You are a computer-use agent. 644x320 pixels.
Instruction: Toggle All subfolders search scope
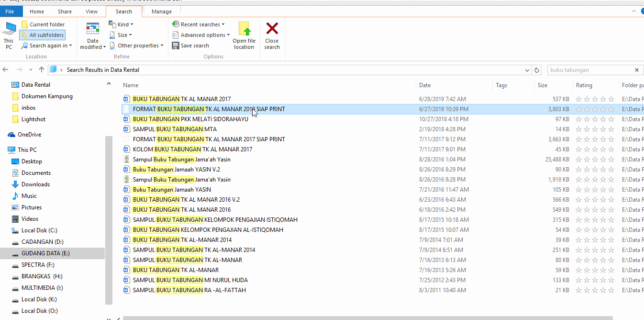click(x=42, y=35)
